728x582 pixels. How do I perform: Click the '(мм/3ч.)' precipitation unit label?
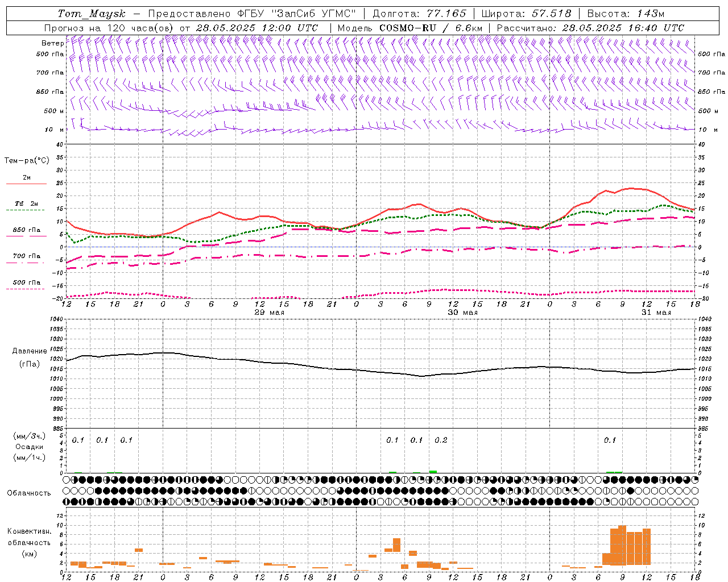[30, 436]
